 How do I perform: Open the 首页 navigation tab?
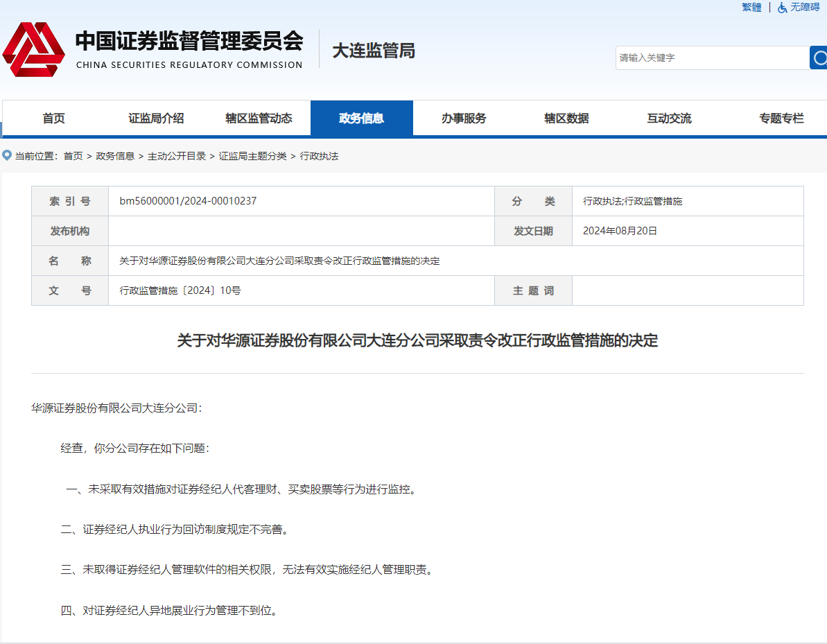click(x=53, y=118)
